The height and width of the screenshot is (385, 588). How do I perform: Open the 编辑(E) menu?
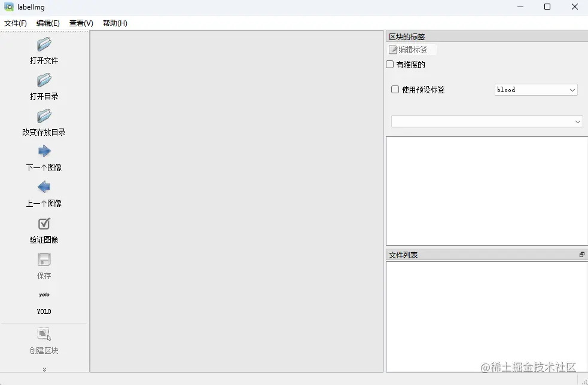48,23
